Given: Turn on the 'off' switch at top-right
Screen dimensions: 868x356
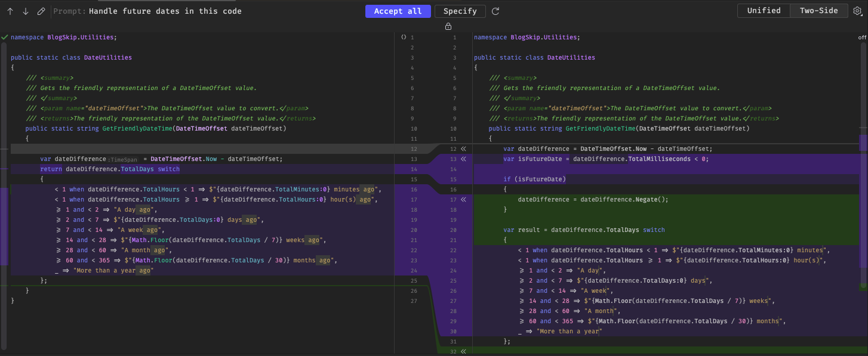Looking at the screenshot, I should tap(861, 37).
